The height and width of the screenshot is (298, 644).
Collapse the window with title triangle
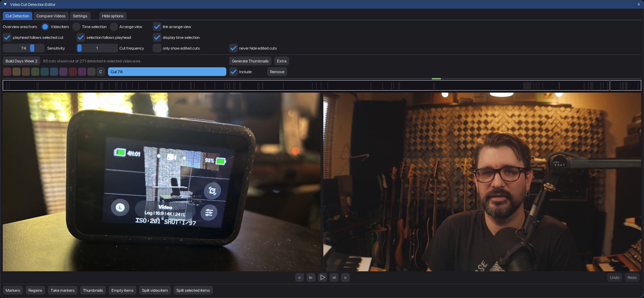point(5,5)
